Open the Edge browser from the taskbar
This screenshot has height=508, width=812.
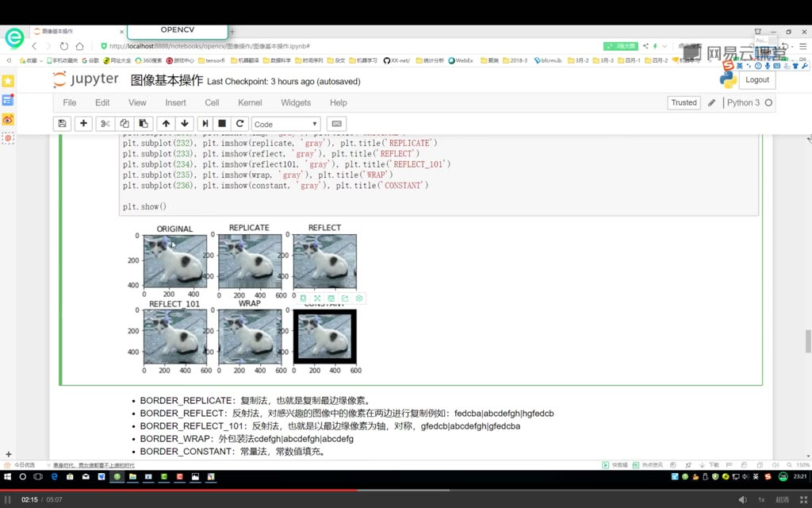[55, 476]
